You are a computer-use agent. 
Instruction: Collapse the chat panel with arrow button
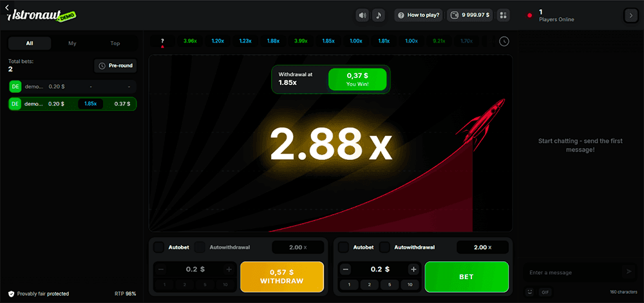[x=629, y=15]
